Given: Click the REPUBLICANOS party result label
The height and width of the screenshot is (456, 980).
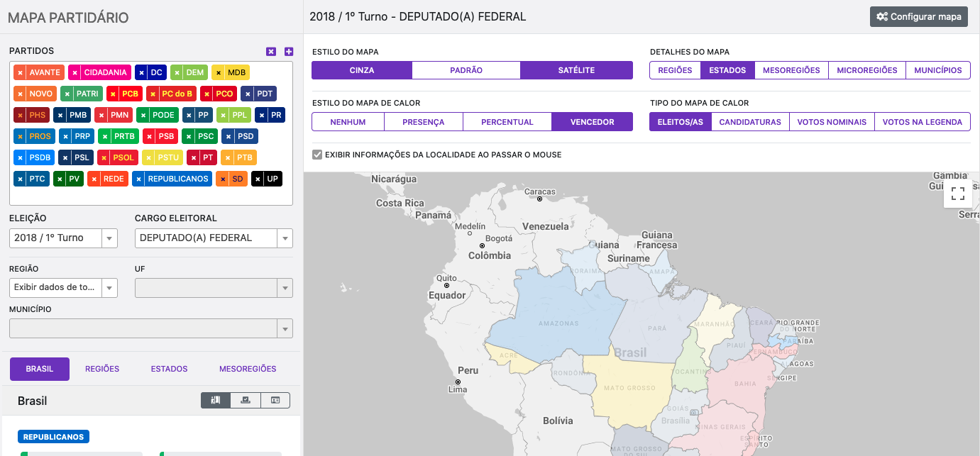Looking at the screenshot, I should (53, 436).
